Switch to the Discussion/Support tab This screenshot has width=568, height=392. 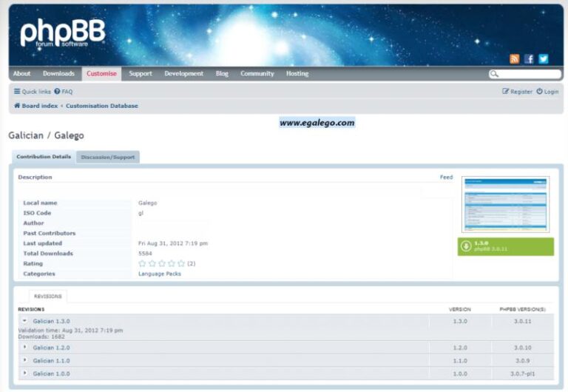pos(107,158)
